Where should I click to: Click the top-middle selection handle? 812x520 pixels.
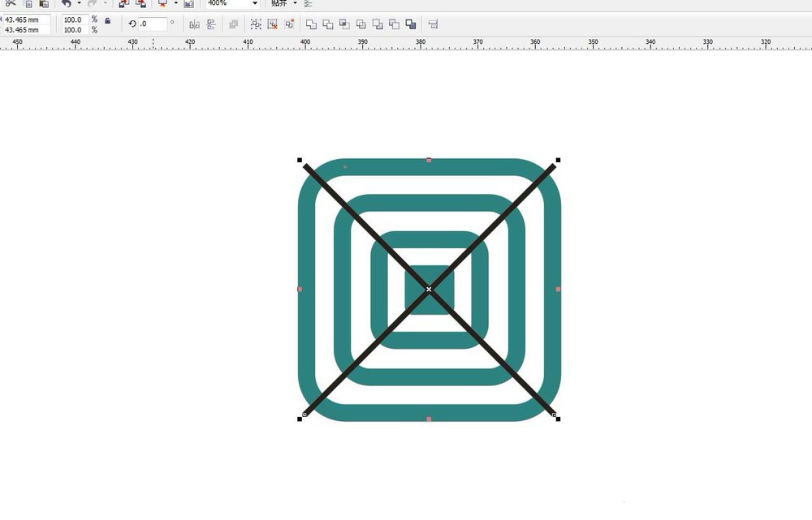429,161
